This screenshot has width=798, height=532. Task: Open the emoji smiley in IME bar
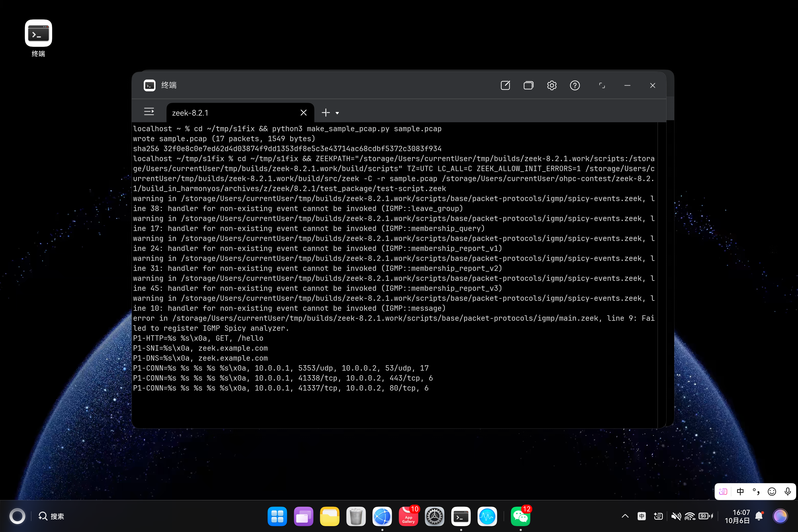[772, 491]
